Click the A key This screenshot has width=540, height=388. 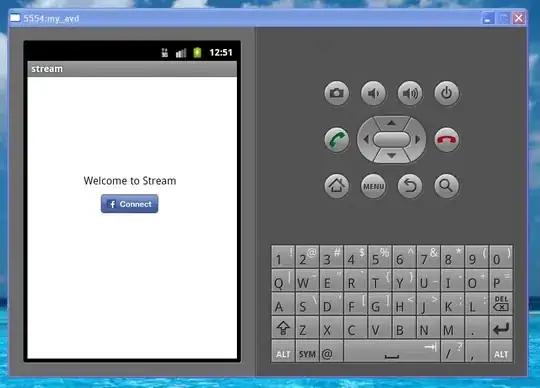(x=283, y=303)
